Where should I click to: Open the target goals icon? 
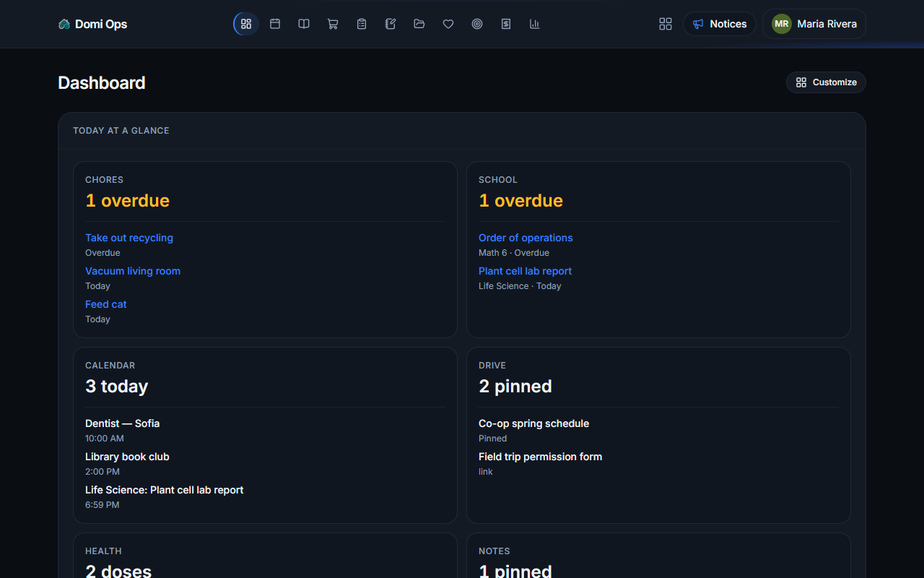477,24
